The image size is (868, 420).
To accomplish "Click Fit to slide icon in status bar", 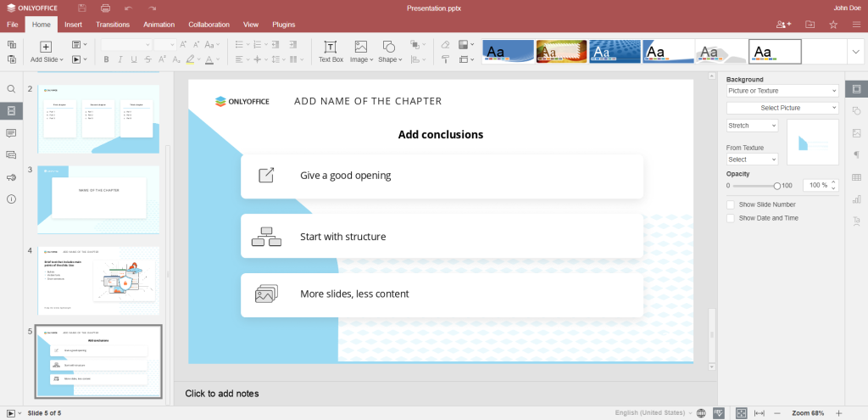I will 741,413.
